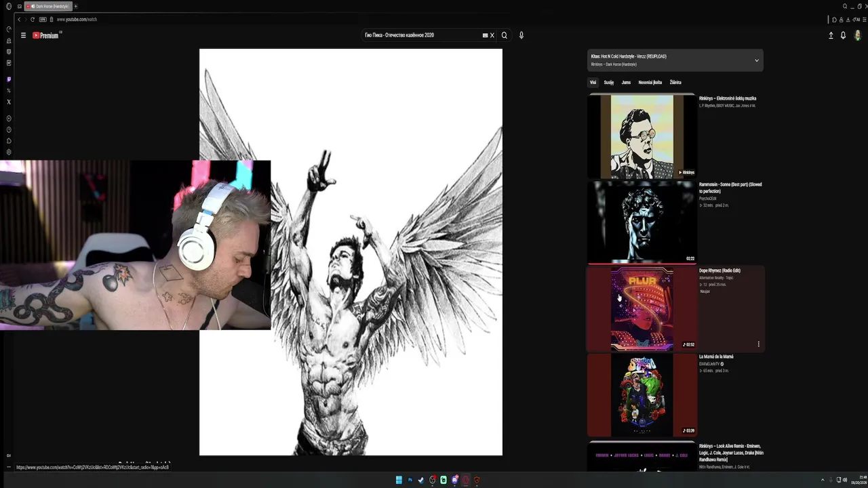Run search with the magnifier button
Viewport: 868px width, 488px height.
pyautogui.click(x=504, y=35)
